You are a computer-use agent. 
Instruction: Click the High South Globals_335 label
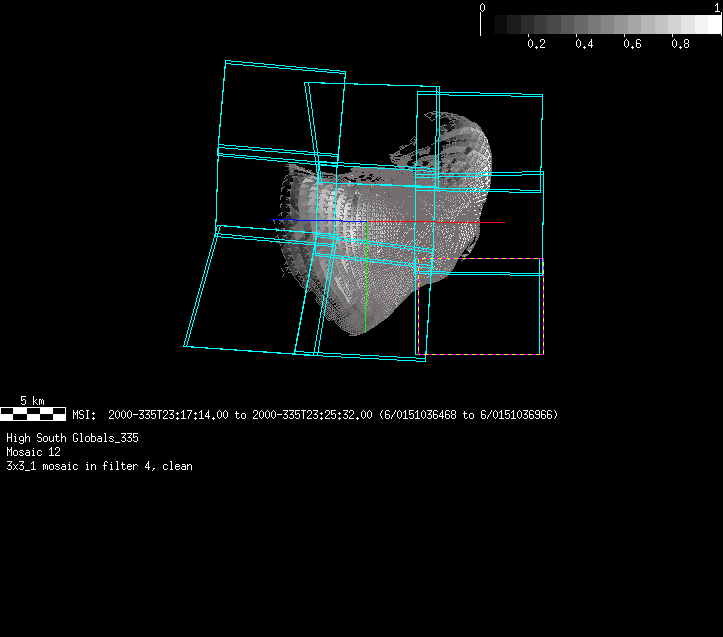pos(72,438)
